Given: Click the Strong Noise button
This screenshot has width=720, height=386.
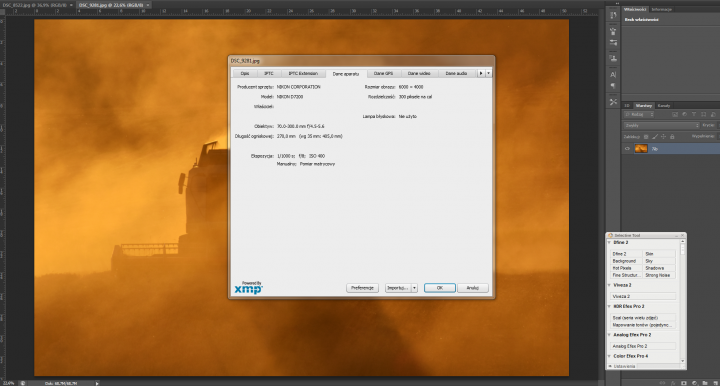Looking at the screenshot, I should pos(659,275).
